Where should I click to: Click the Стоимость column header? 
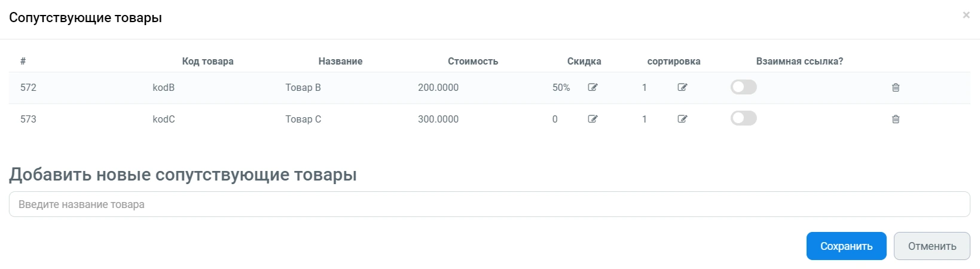[472, 62]
